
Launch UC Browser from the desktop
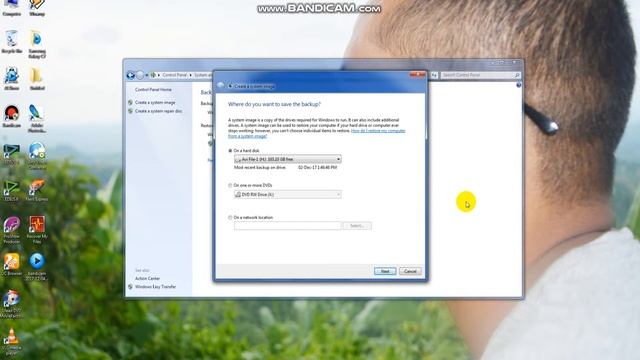click(11, 264)
